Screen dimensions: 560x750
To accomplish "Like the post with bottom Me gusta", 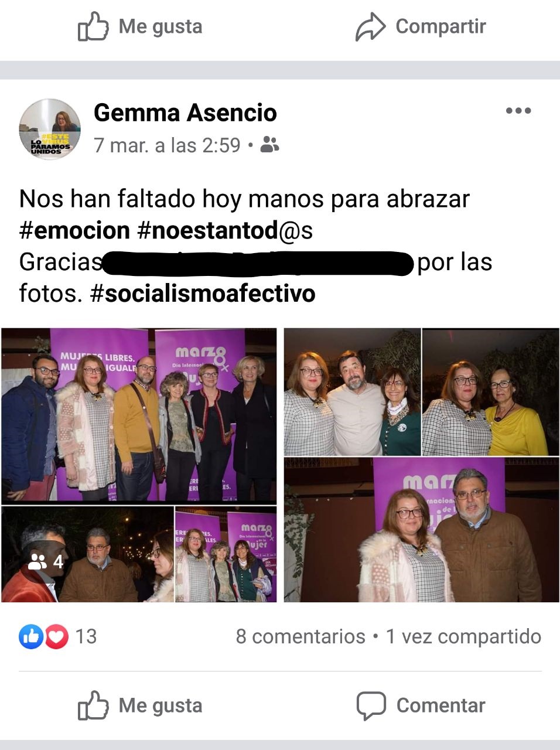I will [140, 705].
